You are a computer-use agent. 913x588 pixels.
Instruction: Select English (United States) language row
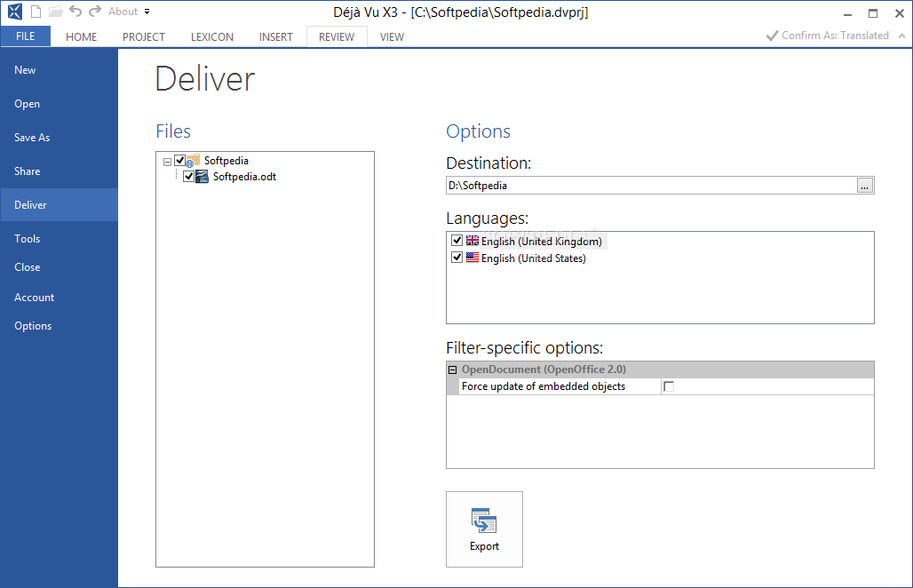[x=534, y=258]
